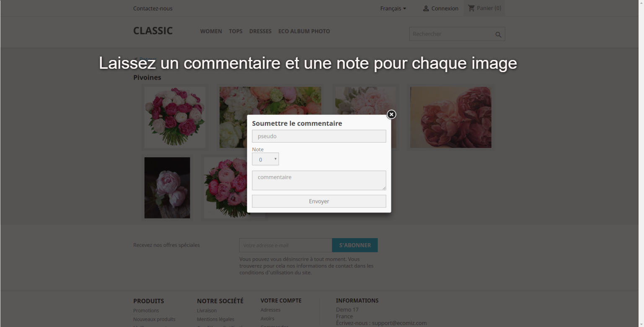Click the Pivoines album title
The image size is (644, 327).
(x=147, y=78)
